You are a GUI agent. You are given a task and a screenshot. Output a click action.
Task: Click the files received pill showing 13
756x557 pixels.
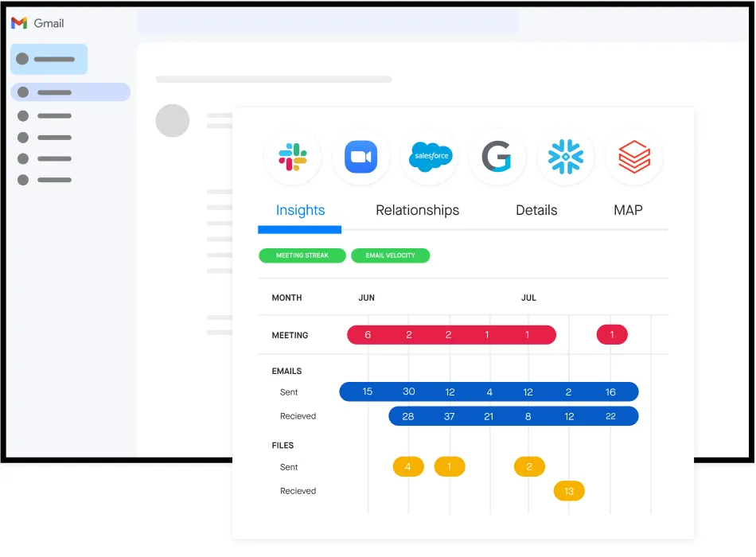tap(569, 491)
